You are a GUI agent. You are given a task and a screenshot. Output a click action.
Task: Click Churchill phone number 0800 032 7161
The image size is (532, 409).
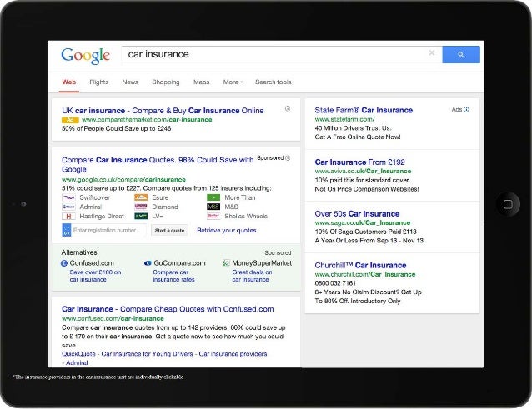[335, 283]
